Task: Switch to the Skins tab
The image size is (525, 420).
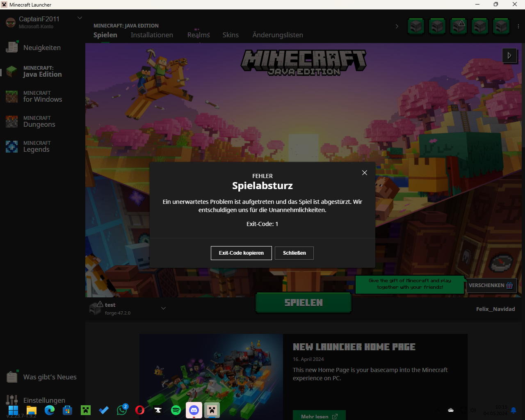Action: [231, 35]
